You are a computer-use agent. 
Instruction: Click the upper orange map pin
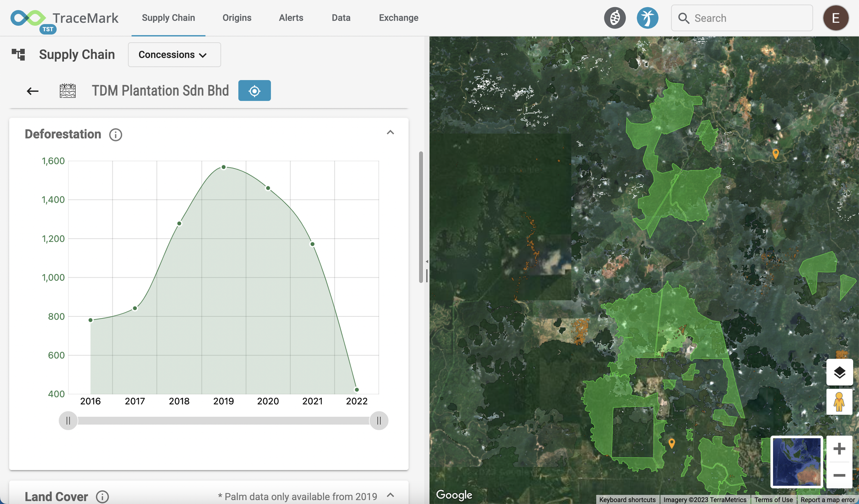tap(776, 153)
